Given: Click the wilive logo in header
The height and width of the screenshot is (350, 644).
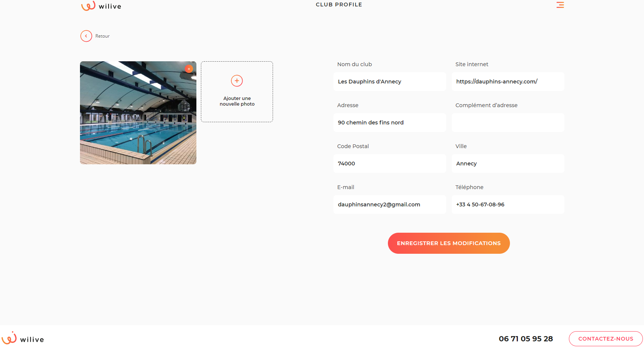Looking at the screenshot, I should (x=101, y=6).
